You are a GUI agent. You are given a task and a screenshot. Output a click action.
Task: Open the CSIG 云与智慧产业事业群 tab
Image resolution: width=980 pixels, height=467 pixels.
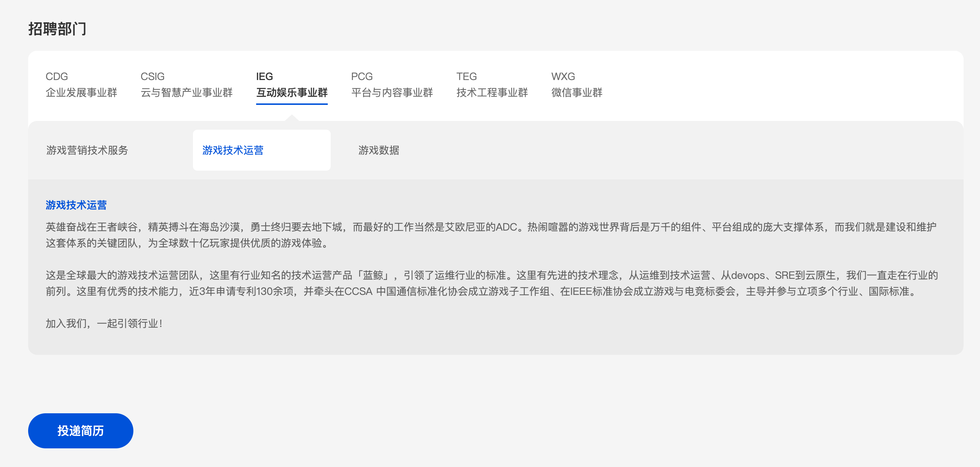(186, 84)
